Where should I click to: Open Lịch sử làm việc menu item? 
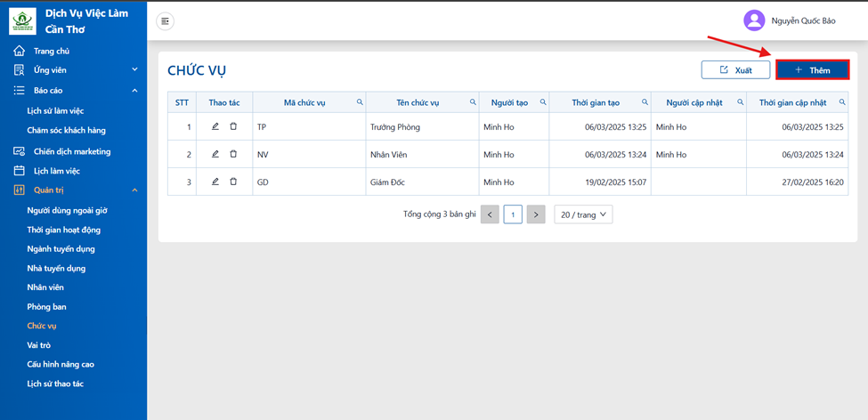click(x=55, y=110)
